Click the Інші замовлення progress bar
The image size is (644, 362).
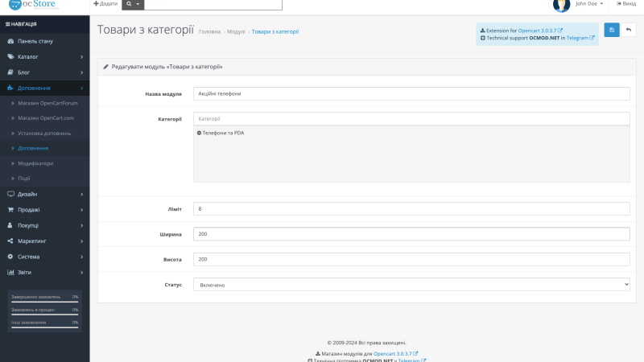coord(45,327)
